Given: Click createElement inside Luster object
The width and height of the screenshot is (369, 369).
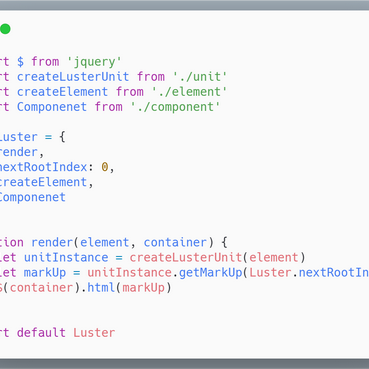Looking at the screenshot, I should [43, 182].
